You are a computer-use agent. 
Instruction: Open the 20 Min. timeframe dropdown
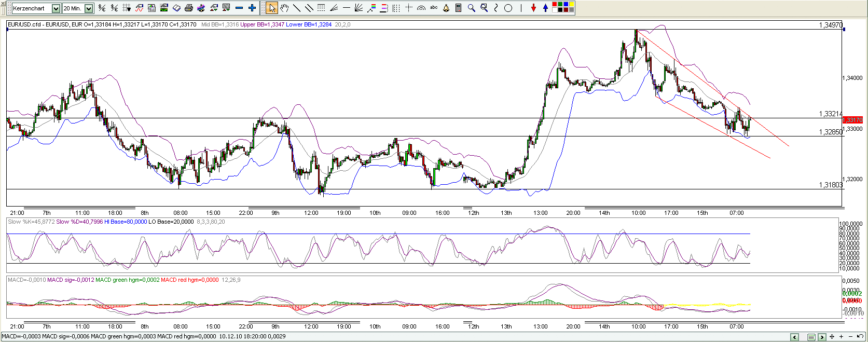click(89, 8)
